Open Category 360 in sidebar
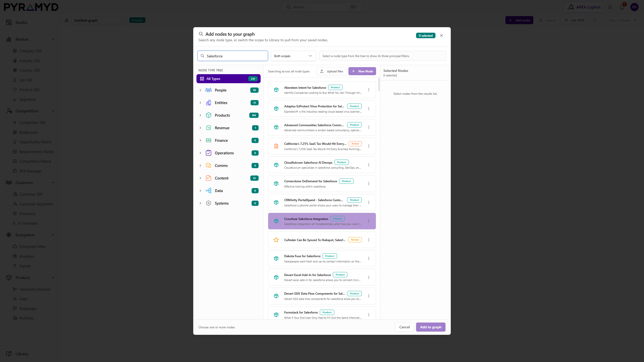Image resolution: width=644 pixels, height=362 pixels. (x=30, y=51)
